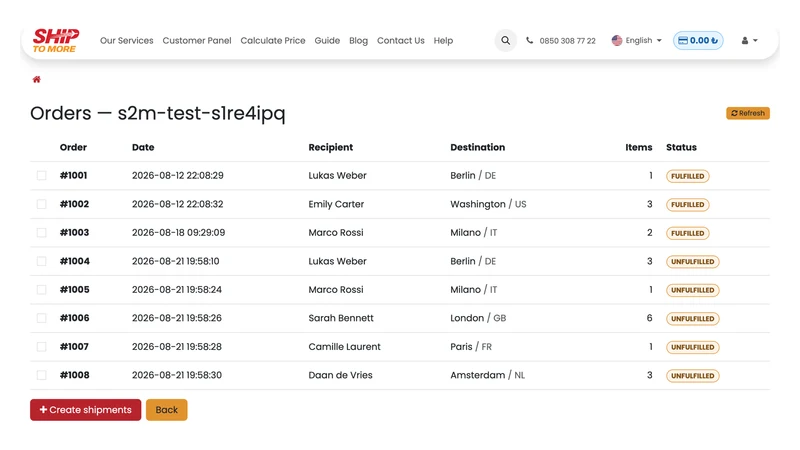Screen dimensions: 800x450
Task: Click date 2026-08-21 19:58:24
Action: click(x=177, y=290)
